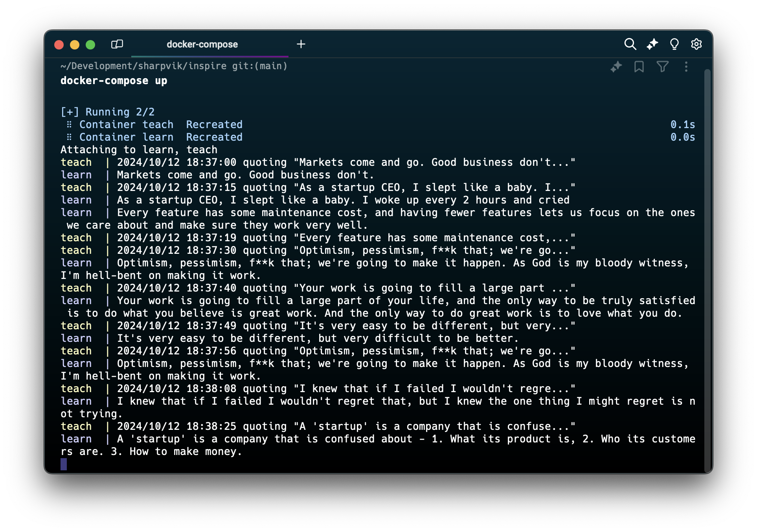Open the split pane icon

(x=117, y=44)
